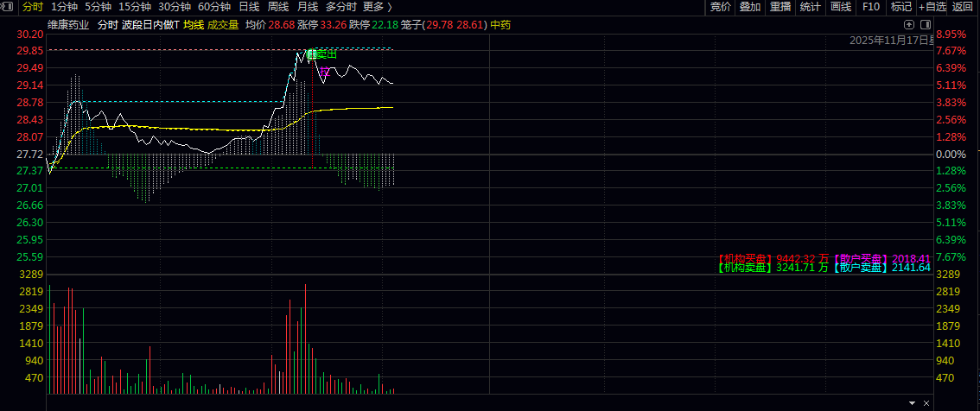
Task: Click the 成交量 volume label
Action: coord(223,25)
